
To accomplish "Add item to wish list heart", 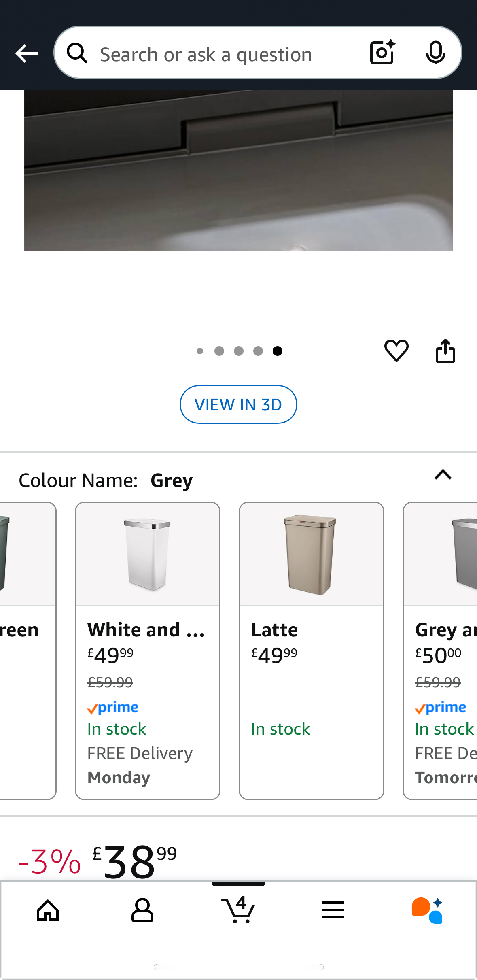I will (396, 351).
